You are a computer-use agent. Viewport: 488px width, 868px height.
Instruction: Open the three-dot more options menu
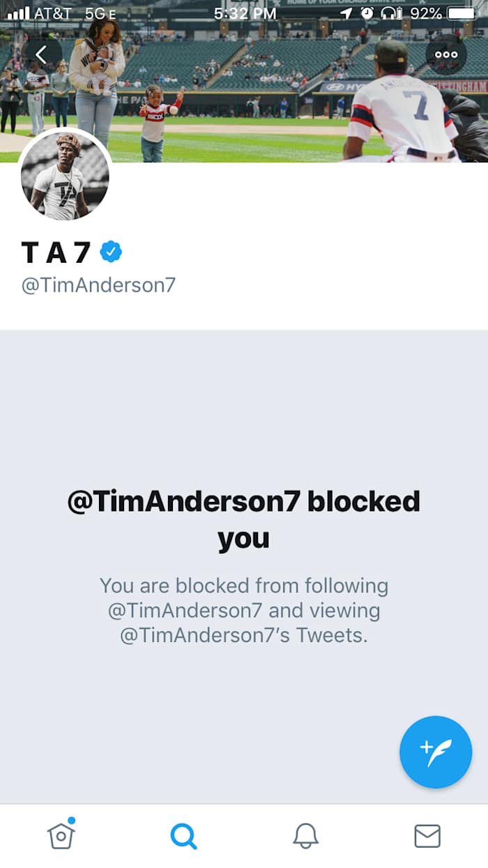coord(446,54)
